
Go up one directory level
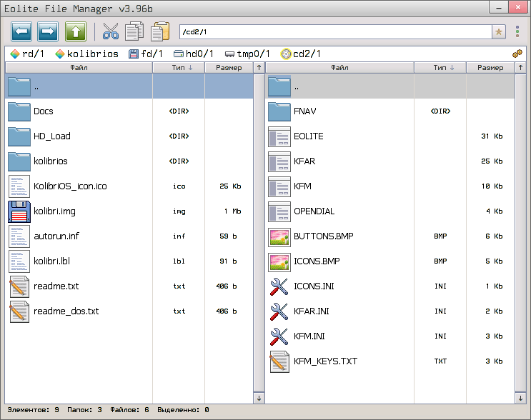coord(76,31)
